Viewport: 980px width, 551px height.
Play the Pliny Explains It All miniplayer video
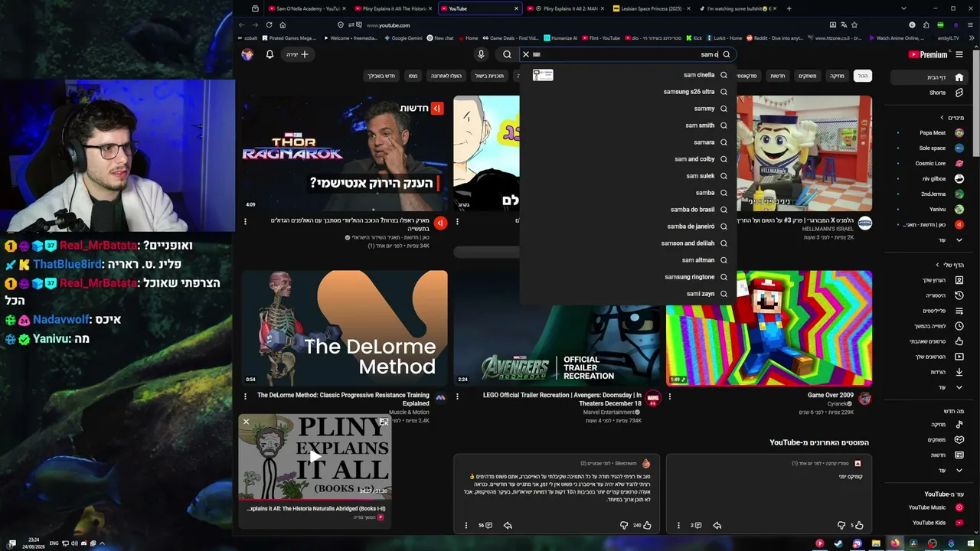tap(315, 456)
